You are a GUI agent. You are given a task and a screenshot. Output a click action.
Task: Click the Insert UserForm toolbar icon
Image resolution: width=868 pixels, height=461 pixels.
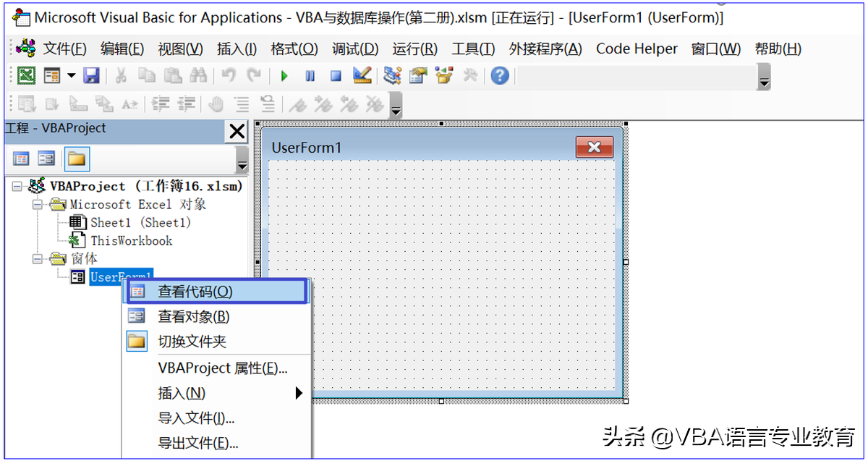tap(52, 75)
